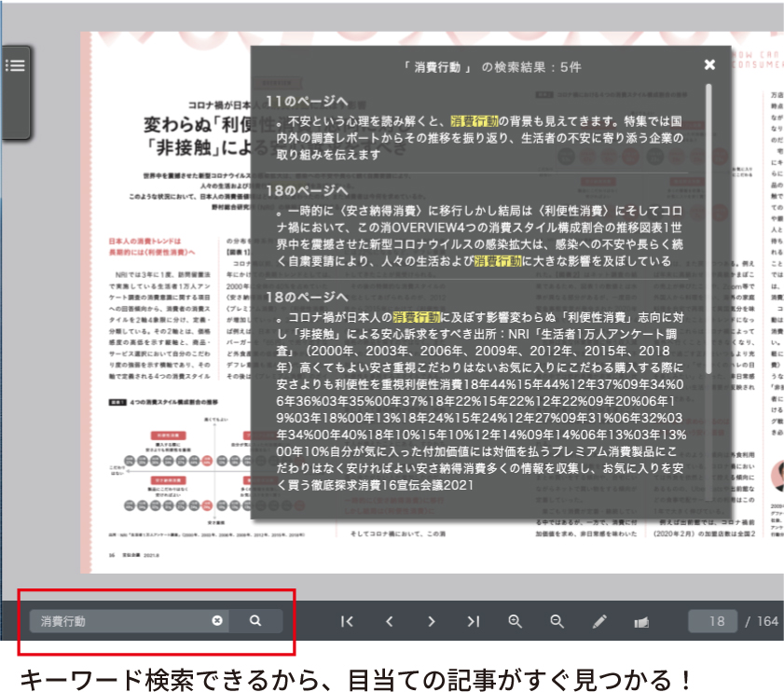The height and width of the screenshot is (692, 784).
Task: Click the snippet starting 一時的に〈安さ納得消費〉
Action: (x=480, y=236)
